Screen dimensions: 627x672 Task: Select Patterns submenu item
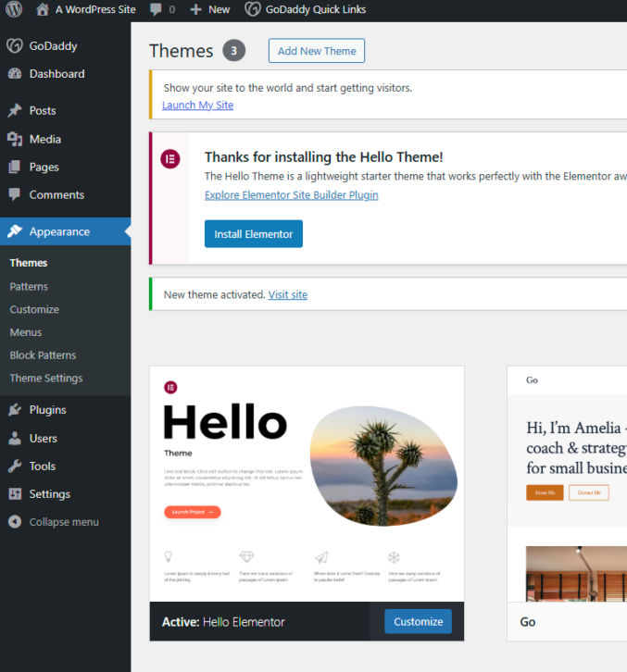tap(29, 286)
